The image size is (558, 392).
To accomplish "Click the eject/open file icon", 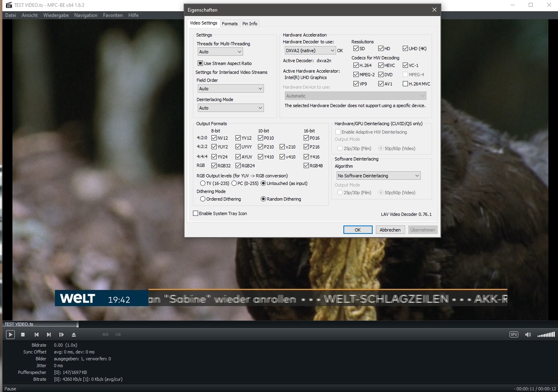I will (74, 335).
